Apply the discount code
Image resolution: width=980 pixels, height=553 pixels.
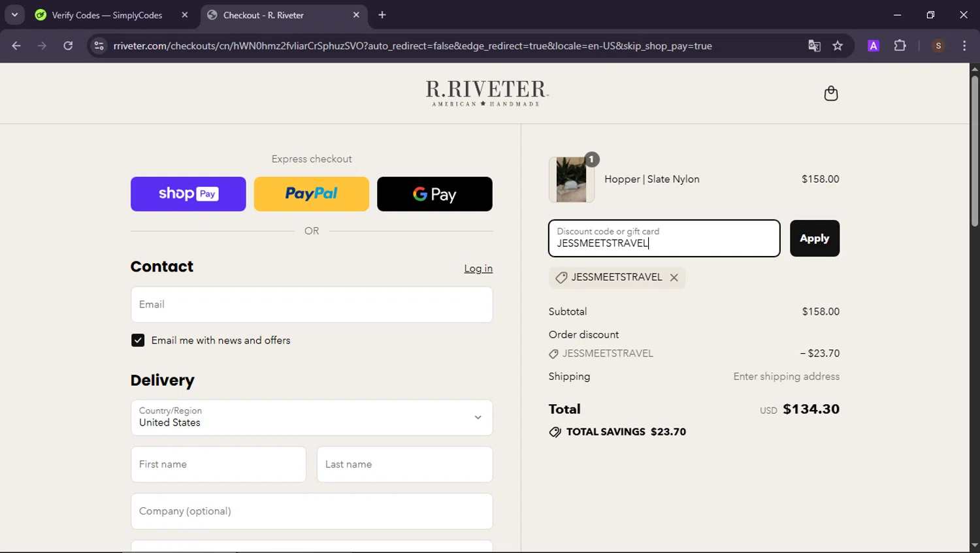click(x=815, y=238)
